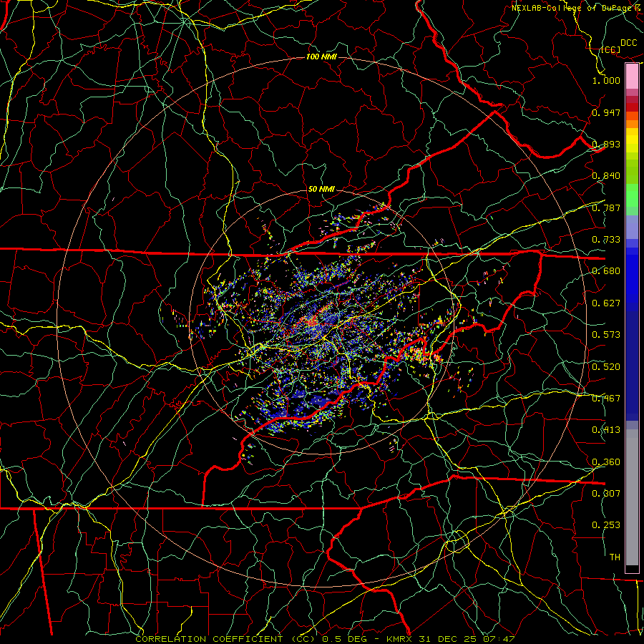The image size is (644, 644).
Task: Click the bright green color bar segment
Action: pos(632,195)
